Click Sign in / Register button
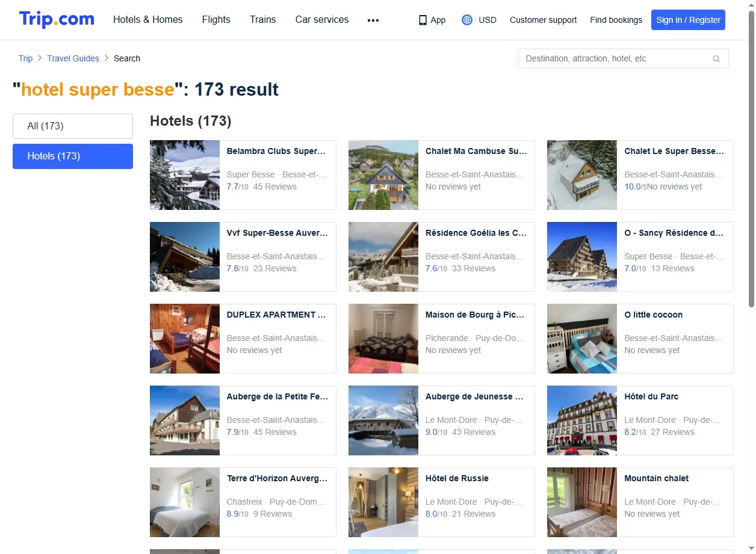This screenshot has width=756, height=554. point(688,20)
